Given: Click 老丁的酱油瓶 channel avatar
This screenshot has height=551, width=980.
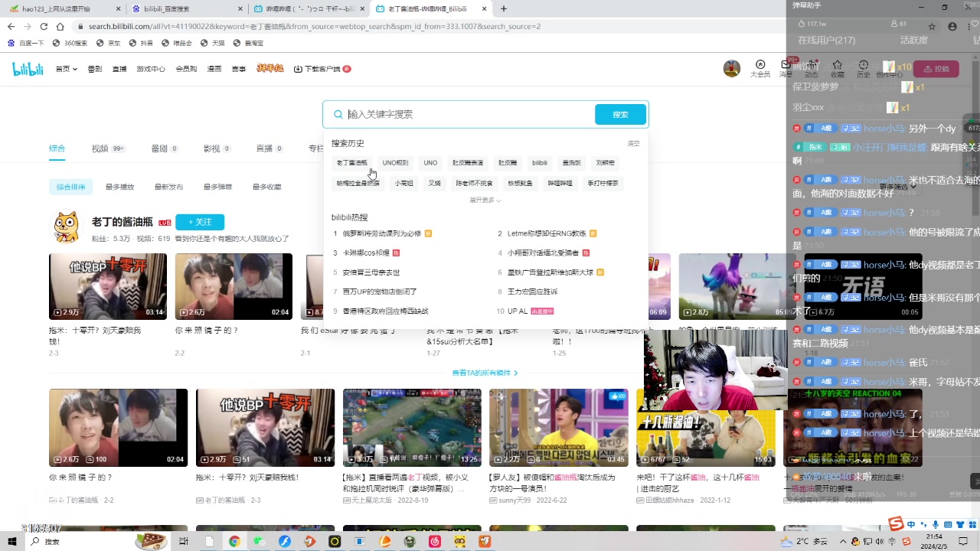Looking at the screenshot, I should [66, 228].
